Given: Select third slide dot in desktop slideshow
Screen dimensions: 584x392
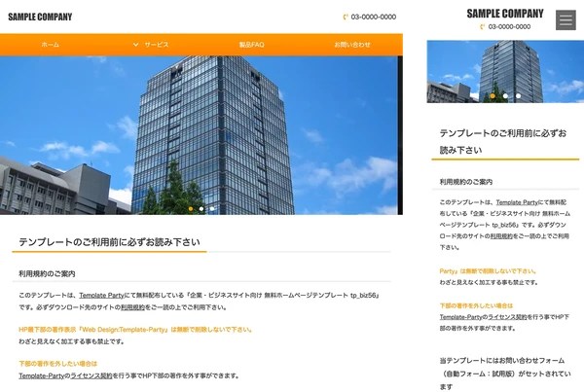Looking at the screenshot, I should tap(212, 209).
